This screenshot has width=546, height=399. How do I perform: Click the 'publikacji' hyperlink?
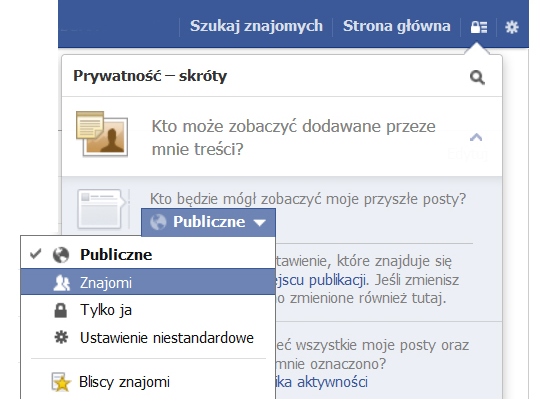(337, 280)
